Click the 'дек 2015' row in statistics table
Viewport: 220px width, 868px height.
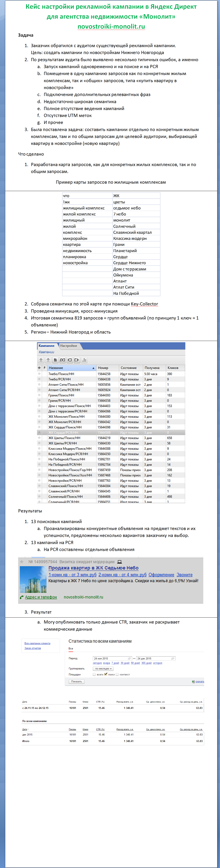coord(113,735)
